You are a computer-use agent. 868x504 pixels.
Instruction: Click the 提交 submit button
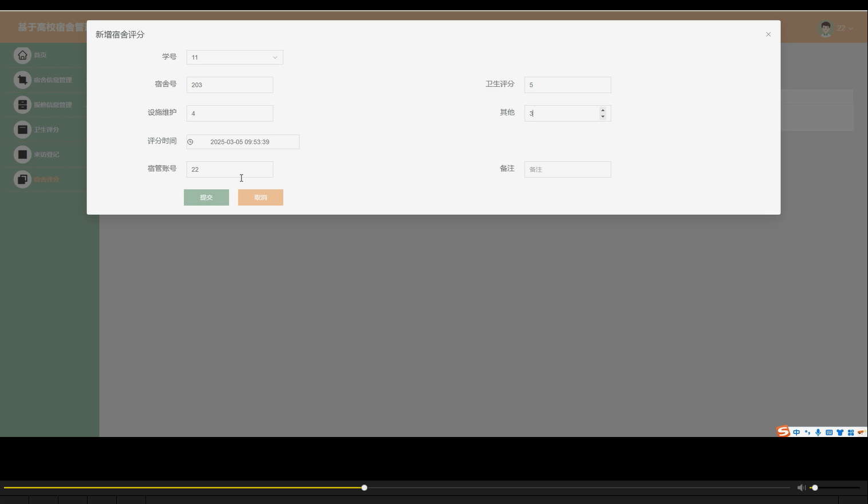coord(206,197)
